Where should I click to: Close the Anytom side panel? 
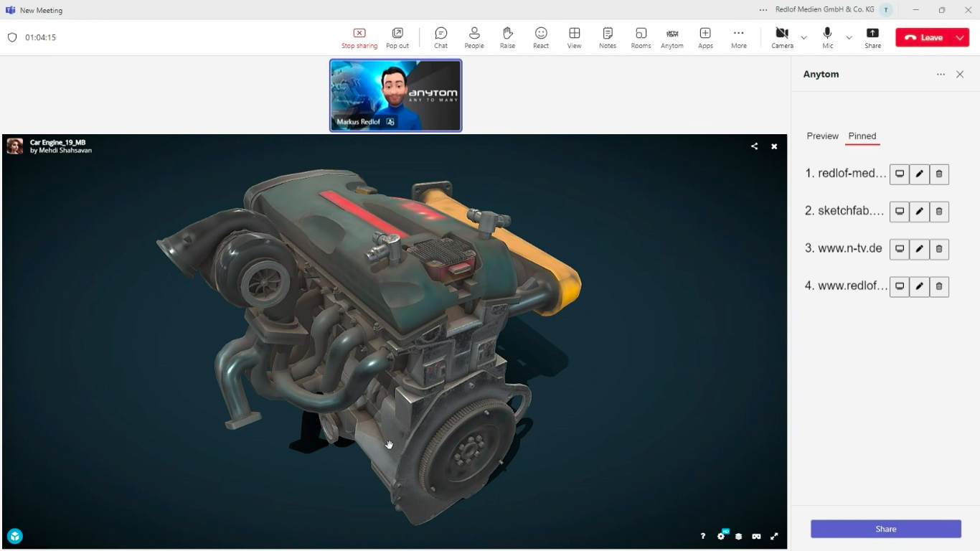pos(960,75)
